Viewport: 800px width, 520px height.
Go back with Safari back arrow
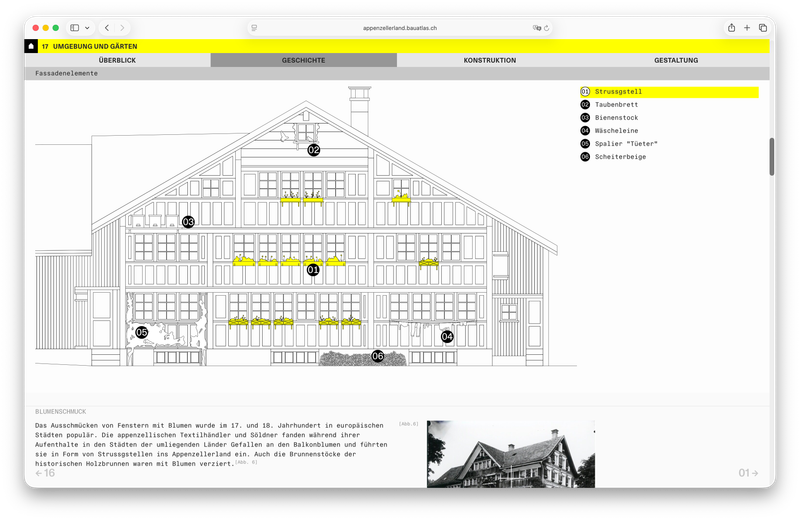pyautogui.click(x=107, y=28)
